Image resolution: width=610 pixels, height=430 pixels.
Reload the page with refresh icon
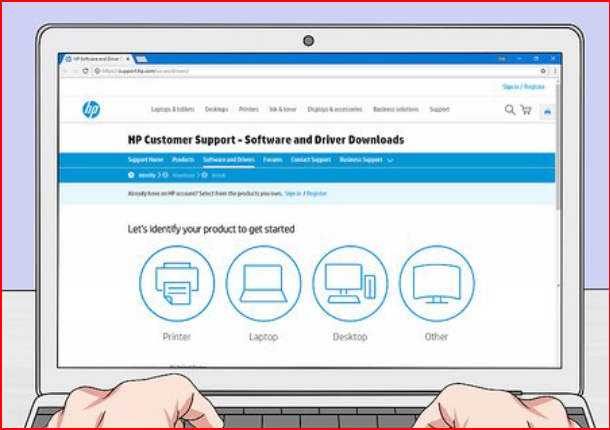pos(86,71)
